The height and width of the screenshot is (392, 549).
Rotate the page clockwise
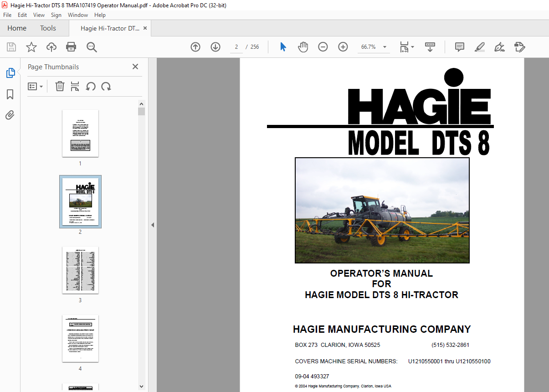pyautogui.click(x=106, y=86)
